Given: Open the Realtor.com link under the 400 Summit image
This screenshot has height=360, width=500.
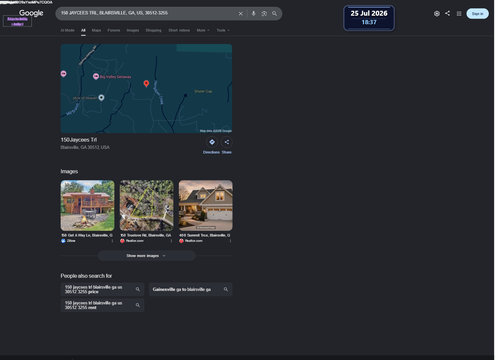Looking at the screenshot, I should [x=191, y=241].
